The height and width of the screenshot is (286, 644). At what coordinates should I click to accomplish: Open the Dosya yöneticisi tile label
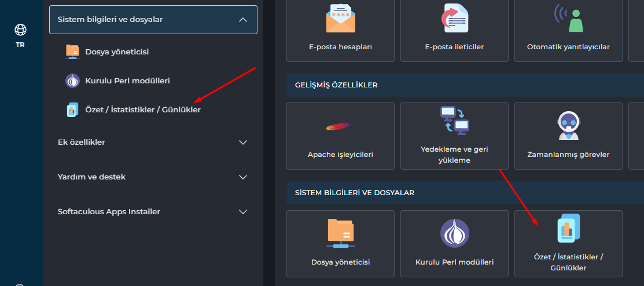tap(340, 262)
